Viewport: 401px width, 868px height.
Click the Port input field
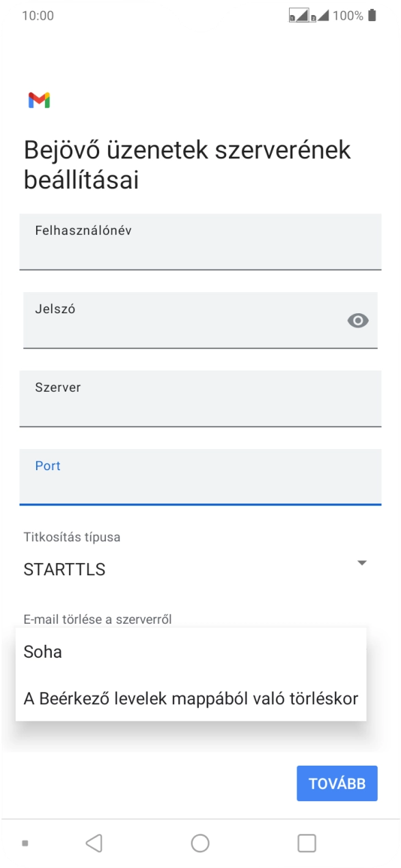pos(200,478)
